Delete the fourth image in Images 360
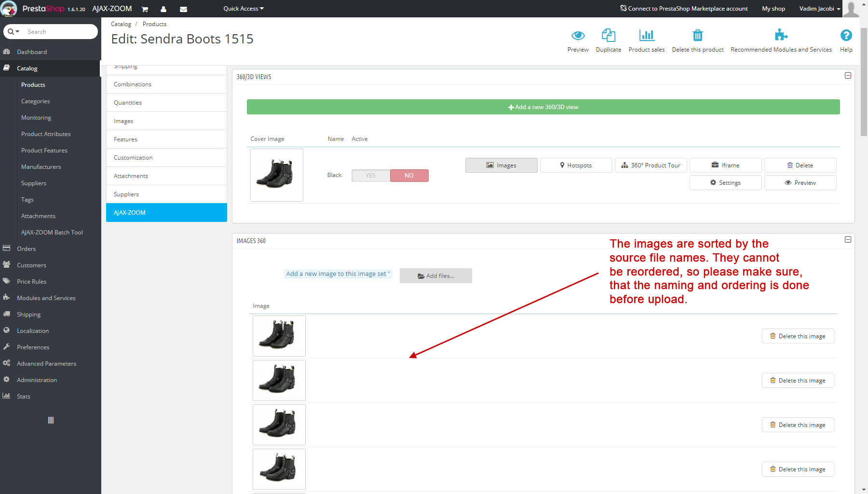 click(x=798, y=469)
